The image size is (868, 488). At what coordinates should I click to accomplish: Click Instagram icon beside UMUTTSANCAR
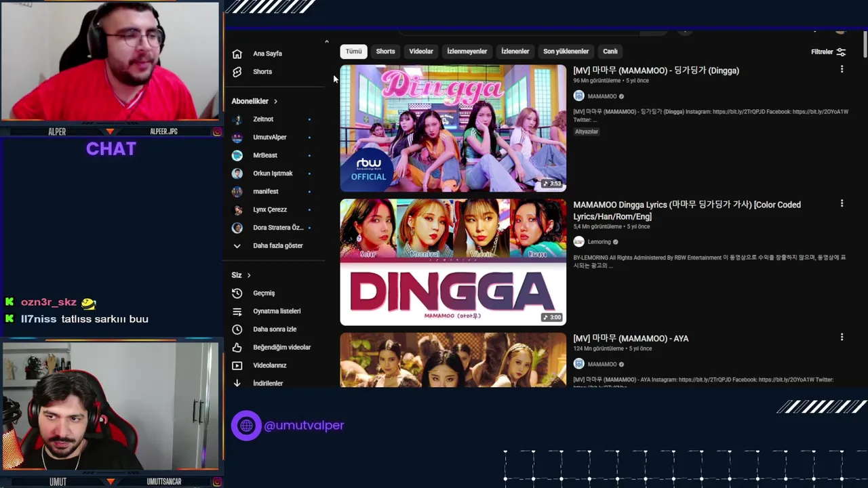(217, 482)
